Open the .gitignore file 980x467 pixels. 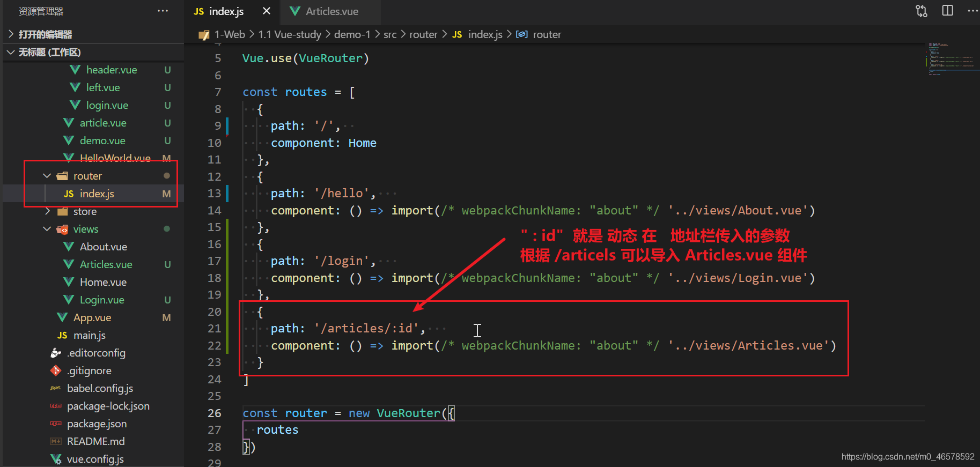click(89, 370)
